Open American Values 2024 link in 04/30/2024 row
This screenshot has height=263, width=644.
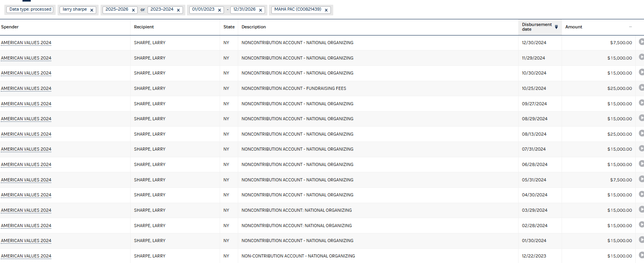26,195
